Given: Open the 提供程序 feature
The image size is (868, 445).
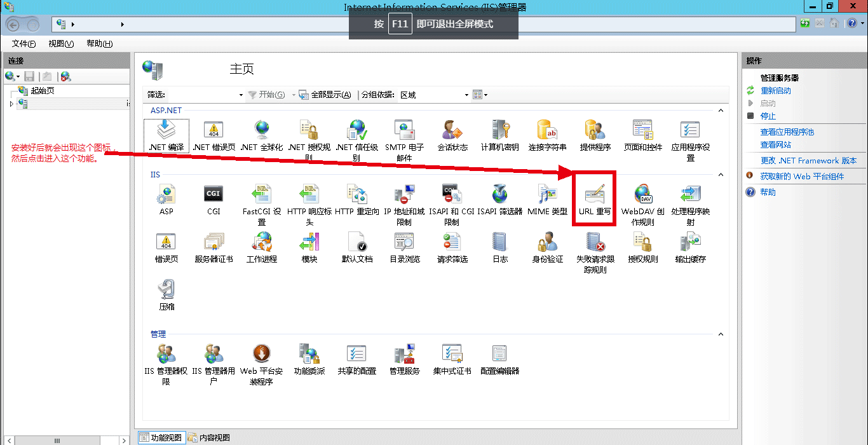Looking at the screenshot, I should pos(595,136).
